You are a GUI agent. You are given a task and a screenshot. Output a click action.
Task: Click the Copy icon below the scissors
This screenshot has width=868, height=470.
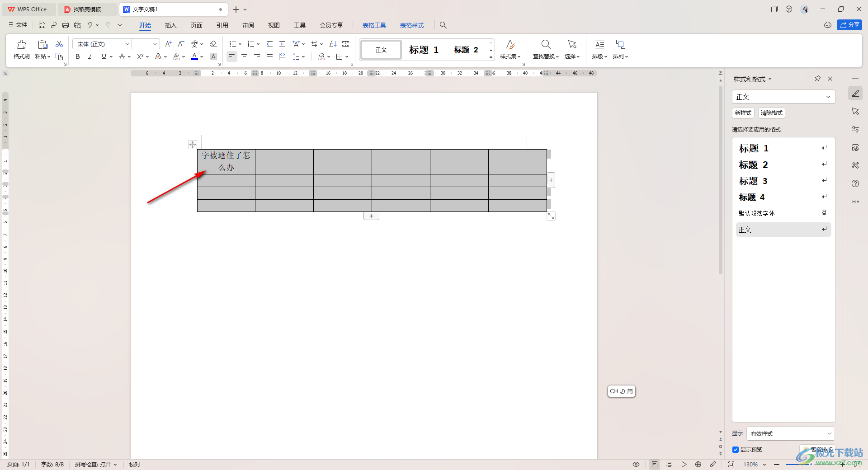(59, 56)
